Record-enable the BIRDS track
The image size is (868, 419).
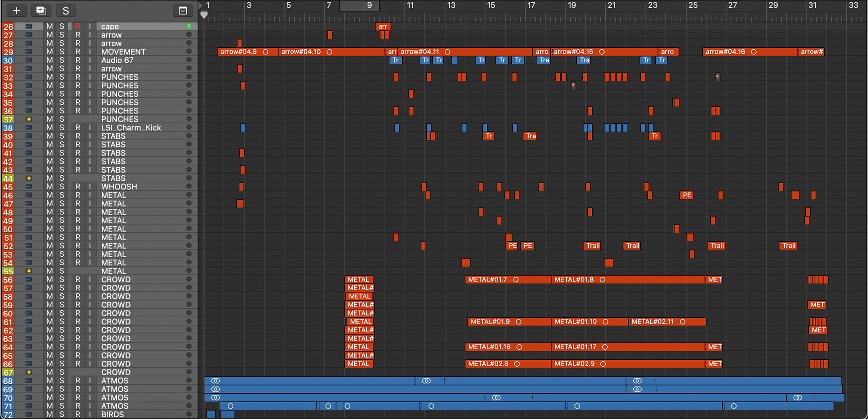78,414
